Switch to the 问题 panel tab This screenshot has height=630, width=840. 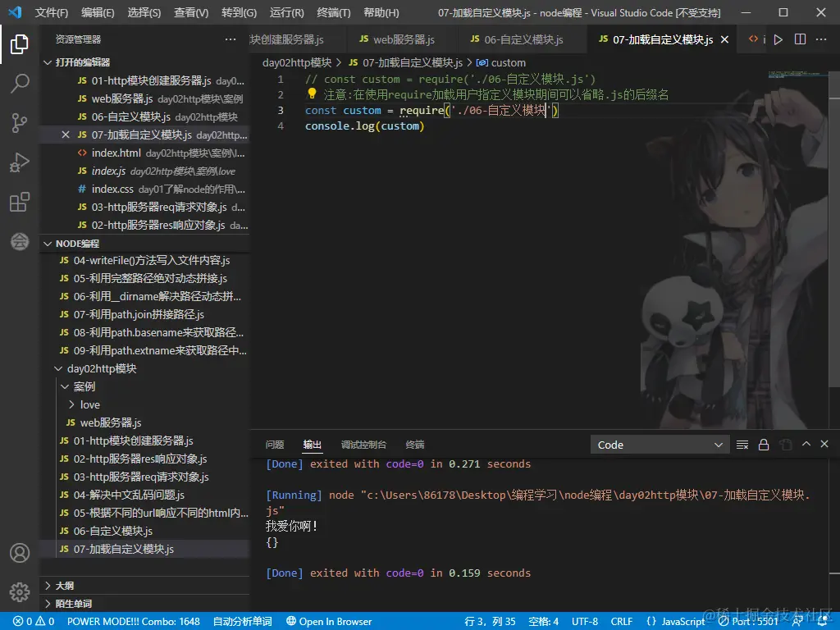(275, 445)
